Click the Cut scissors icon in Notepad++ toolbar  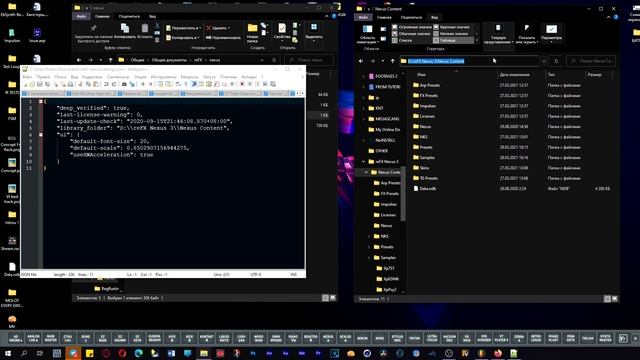(80, 84)
